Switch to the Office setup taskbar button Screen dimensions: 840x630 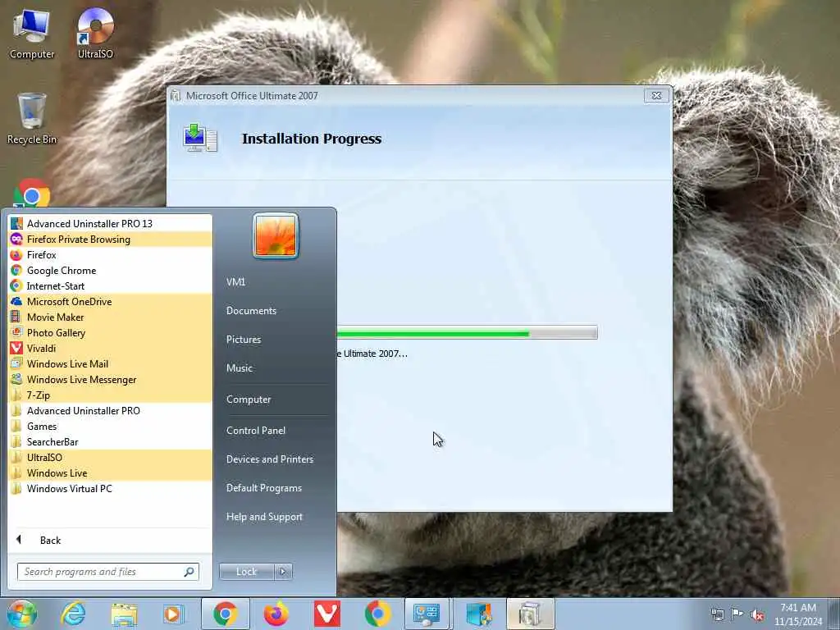pos(530,614)
